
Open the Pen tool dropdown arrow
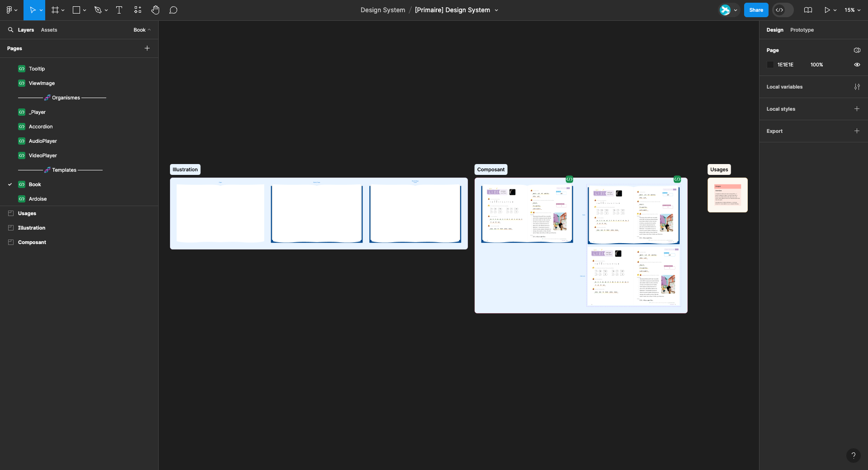(x=106, y=10)
